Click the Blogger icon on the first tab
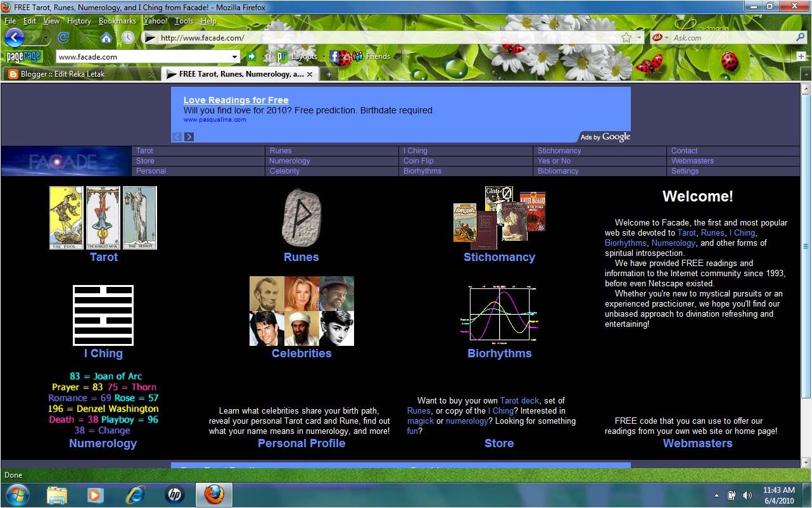Image resolution: width=812 pixels, height=508 pixels. point(13,74)
